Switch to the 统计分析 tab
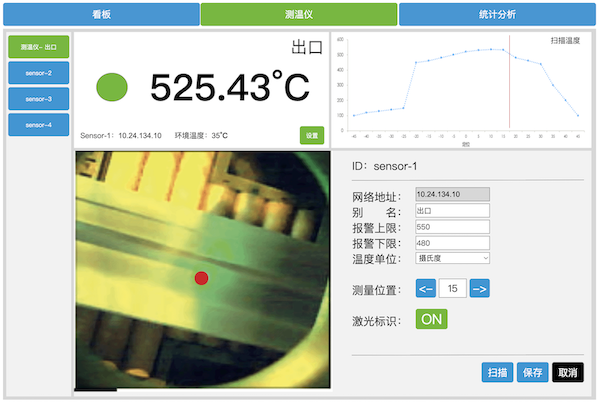 (x=497, y=14)
